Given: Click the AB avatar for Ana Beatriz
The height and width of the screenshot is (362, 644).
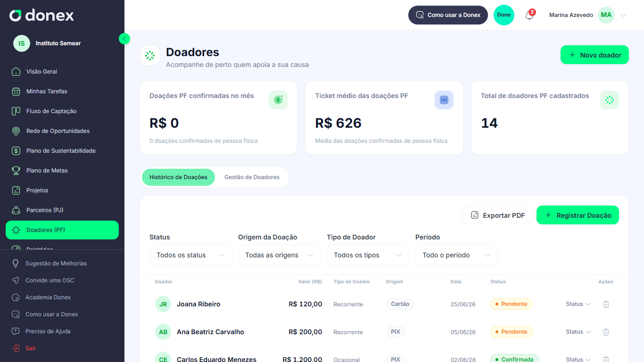Looking at the screenshot, I should (163, 332).
